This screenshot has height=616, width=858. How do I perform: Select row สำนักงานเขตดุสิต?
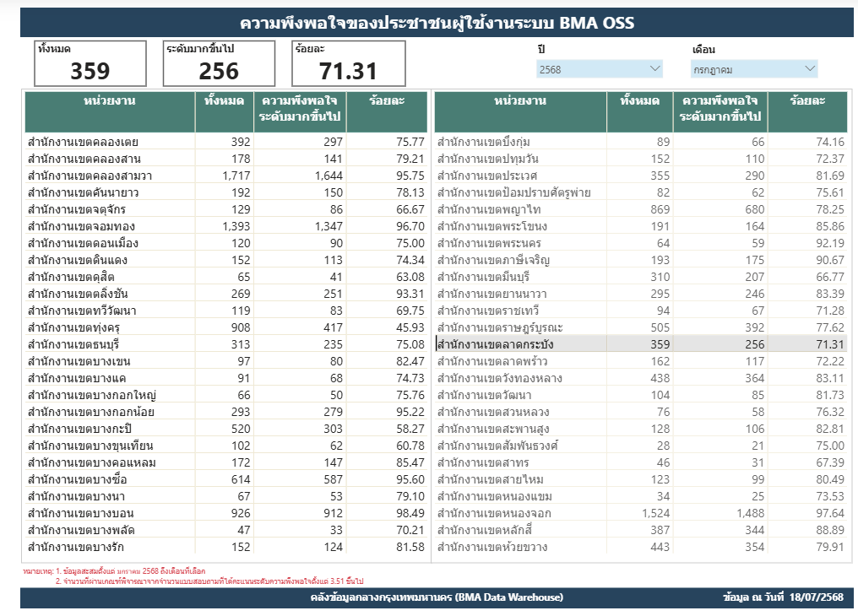click(226, 277)
